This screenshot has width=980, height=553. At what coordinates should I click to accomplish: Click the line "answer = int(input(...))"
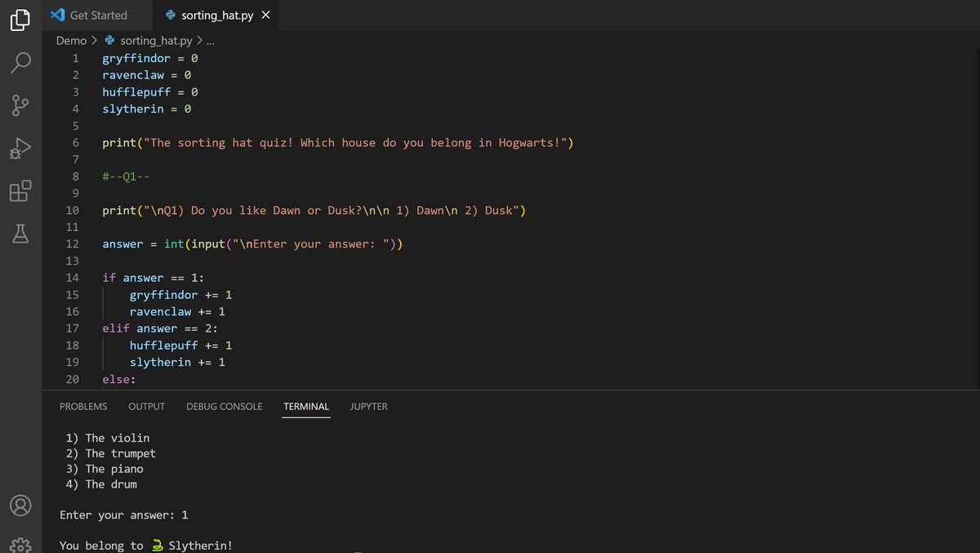click(x=253, y=244)
